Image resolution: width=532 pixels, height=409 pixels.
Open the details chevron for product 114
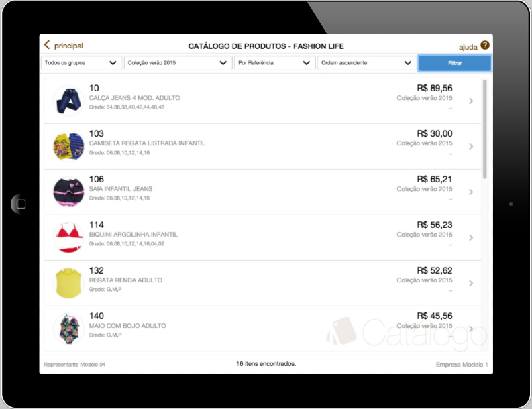(x=471, y=238)
